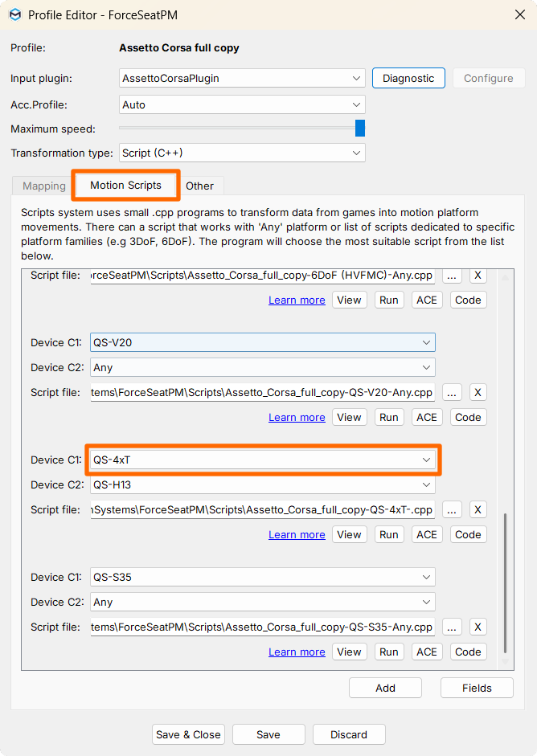Click ACE for the QS-S35 script
Image resolution: width=537 pixels, height=756 pixels.
pos(427,652)
